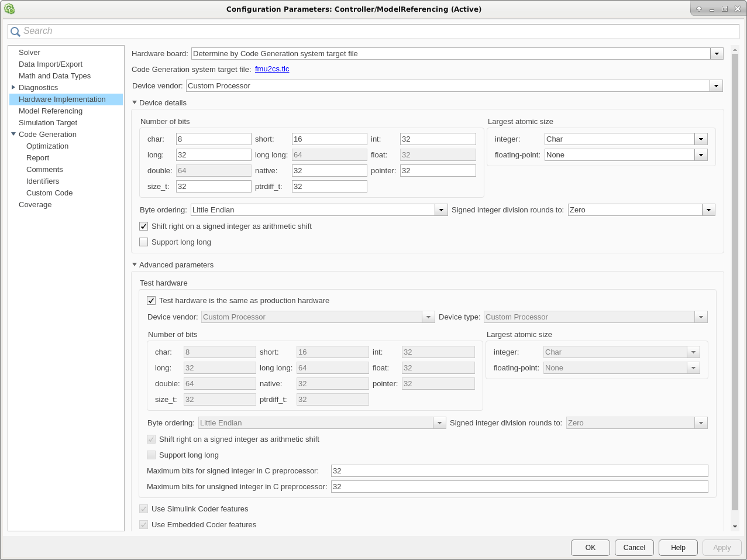Click the scrollbar down arrow
This screenshot has width=747, height=560.
(x=735, y=527)
